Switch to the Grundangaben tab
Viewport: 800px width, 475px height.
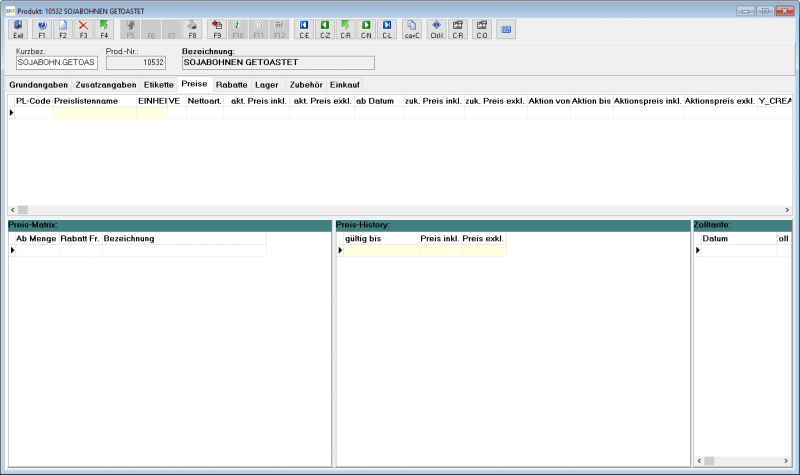38,85
